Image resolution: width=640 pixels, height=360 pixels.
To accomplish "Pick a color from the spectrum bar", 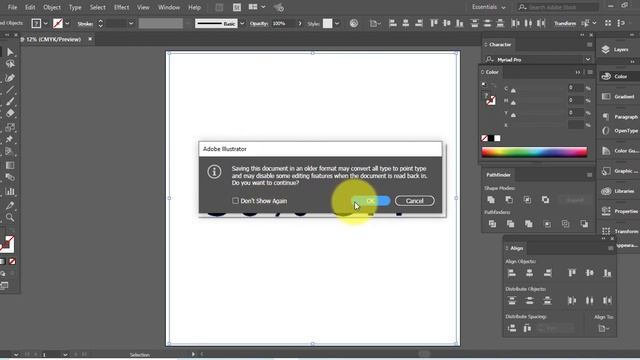I will click(x=534, y=152).
